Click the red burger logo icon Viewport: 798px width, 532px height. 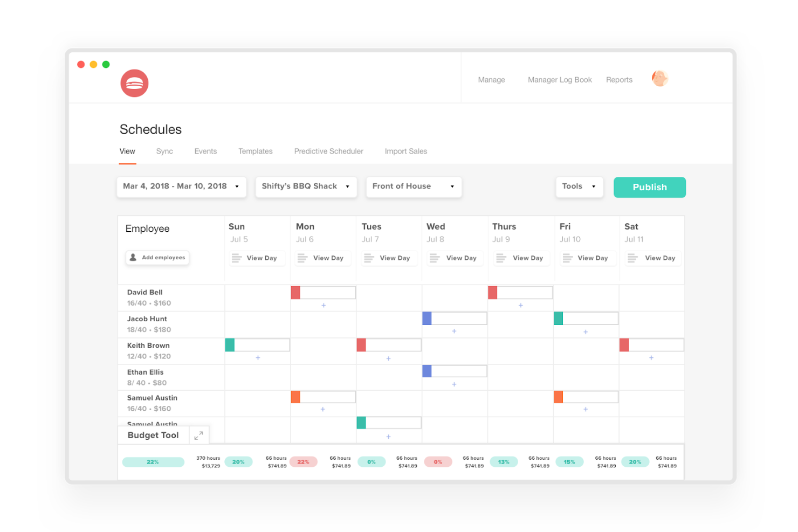134,83
